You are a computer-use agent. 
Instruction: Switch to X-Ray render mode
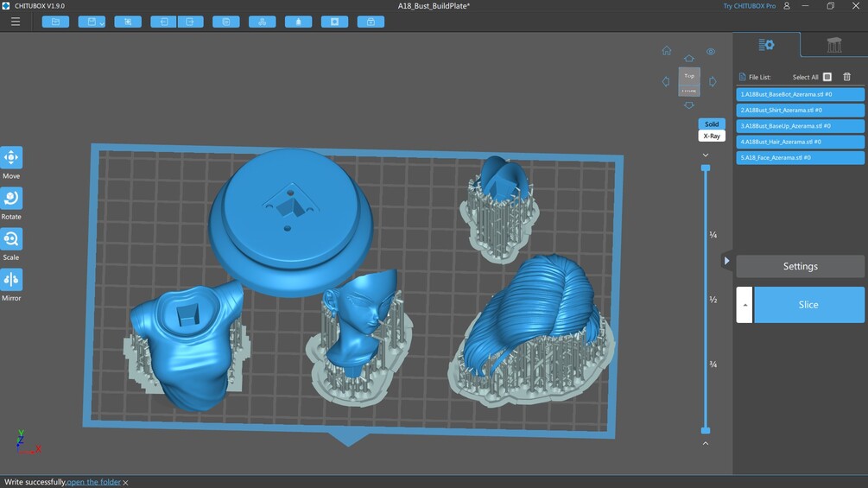tap(712, 136)
